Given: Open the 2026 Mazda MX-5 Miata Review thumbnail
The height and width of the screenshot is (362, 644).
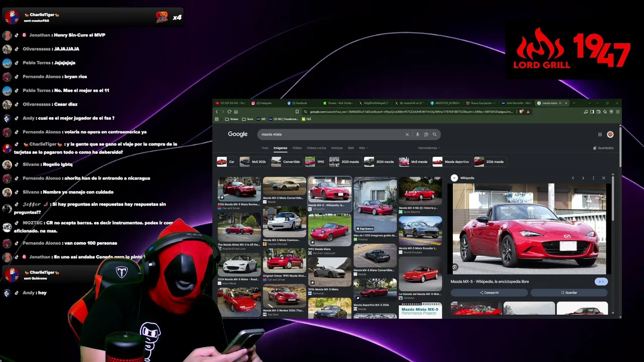Looking at the screenshot, I should point(239,189).
